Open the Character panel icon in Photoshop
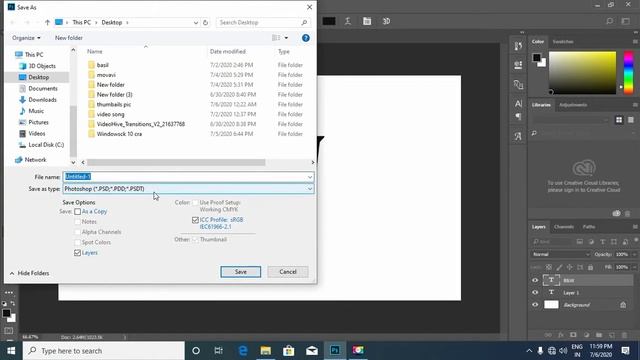Screen dimensions: 640x360 (518, 104)
